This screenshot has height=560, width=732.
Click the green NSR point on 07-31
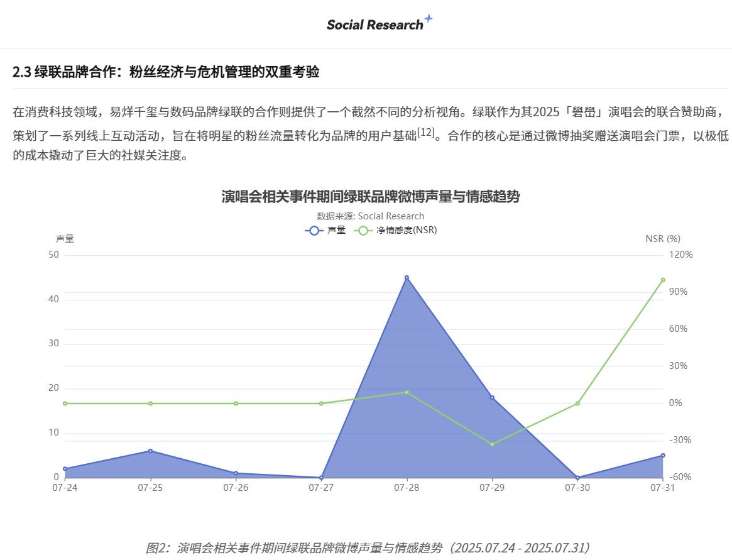pos(662,280)
